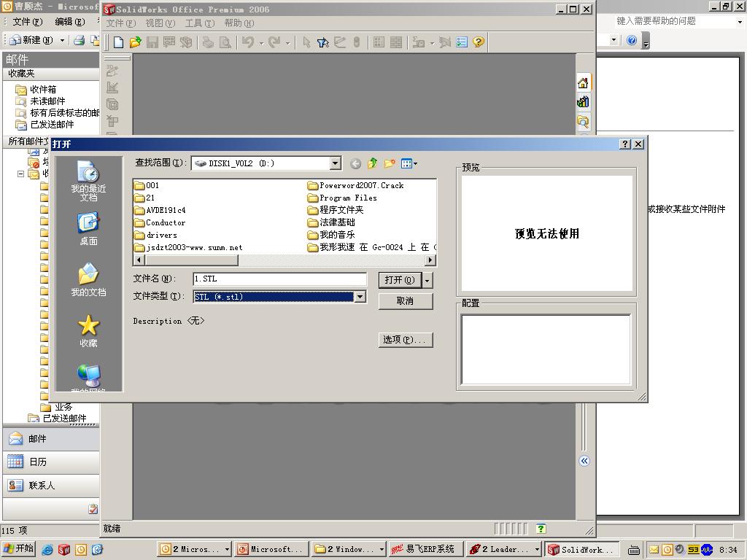Go to Desktop in Open dialog sidebar

(88, 230)
